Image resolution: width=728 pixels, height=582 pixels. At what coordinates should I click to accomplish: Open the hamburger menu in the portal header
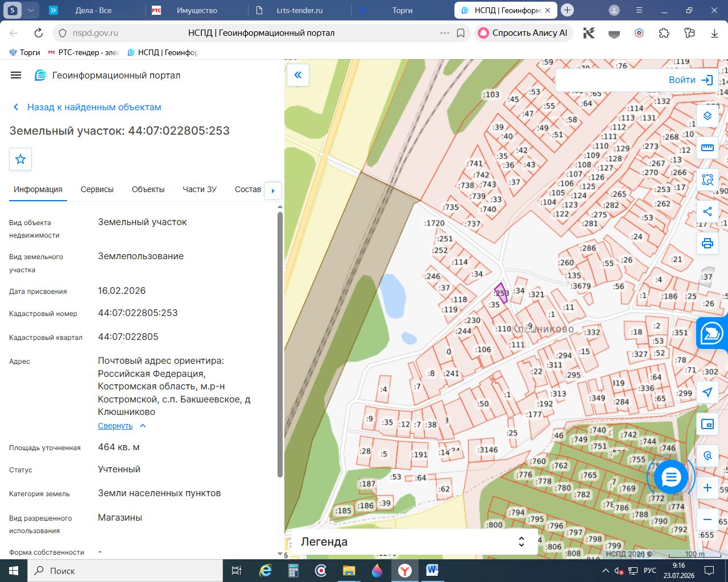point(16,75)
